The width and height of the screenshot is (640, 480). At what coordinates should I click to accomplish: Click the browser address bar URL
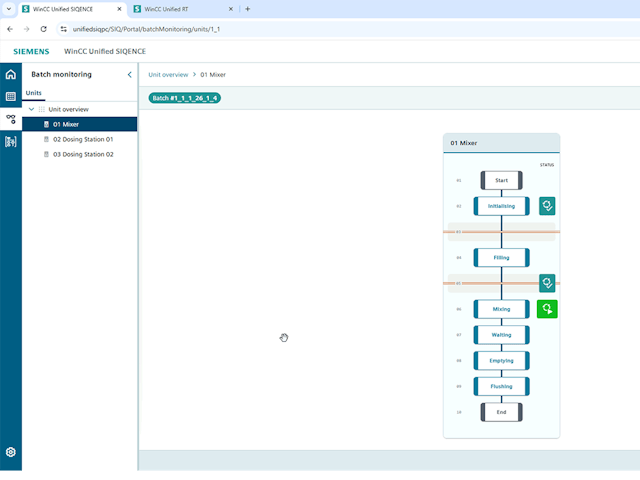(146, 29)
